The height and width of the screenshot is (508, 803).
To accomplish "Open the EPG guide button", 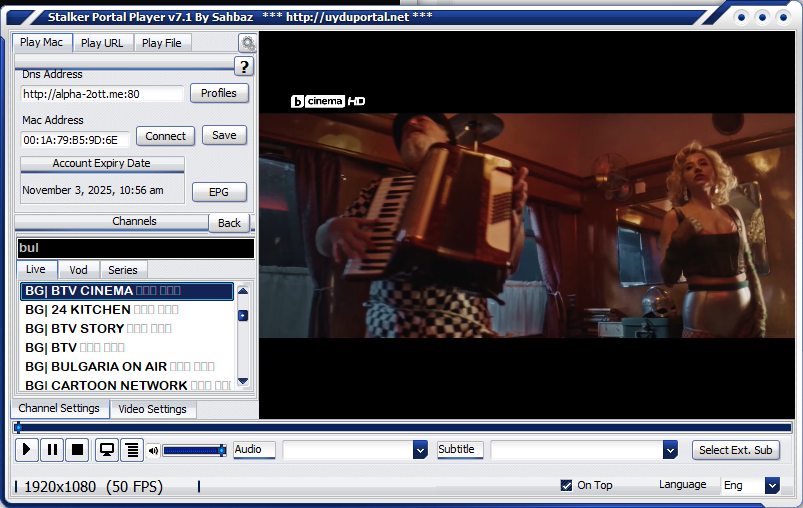I will pyautogui.click(x=219, y=192).
